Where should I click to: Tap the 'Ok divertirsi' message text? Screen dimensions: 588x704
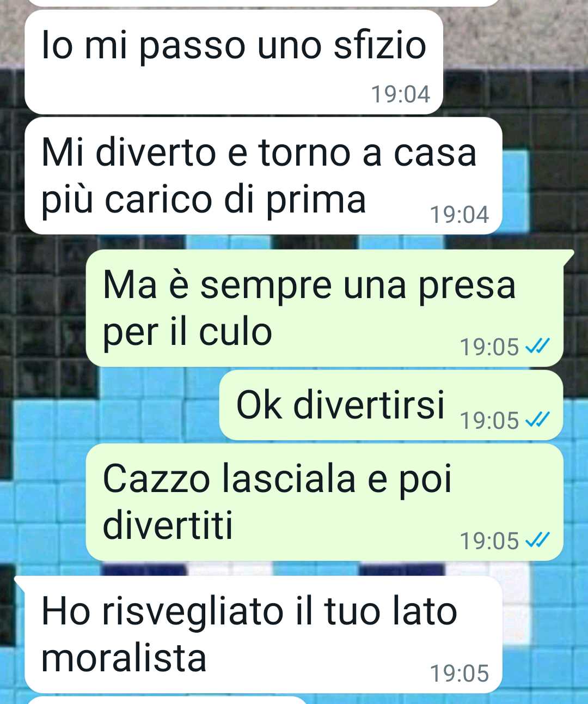point(340,405)
